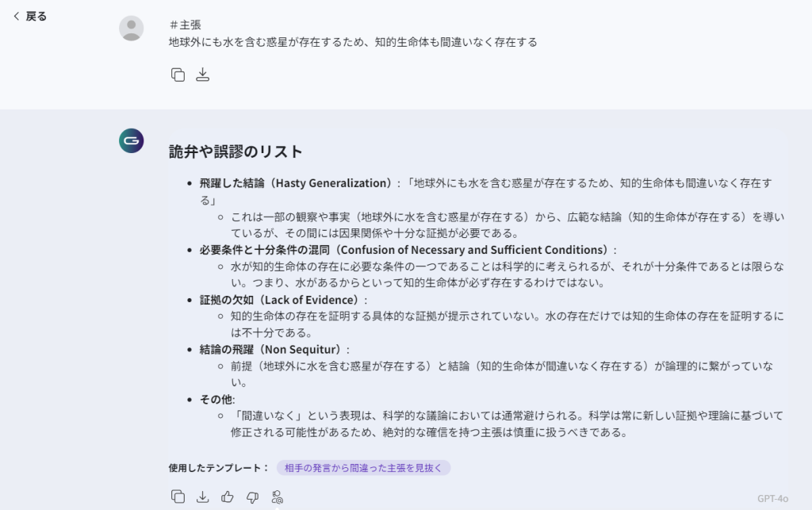Give the response a thumbs up
Screen dimensions: 812x510
pyautogui.click(x=228, y=497)
